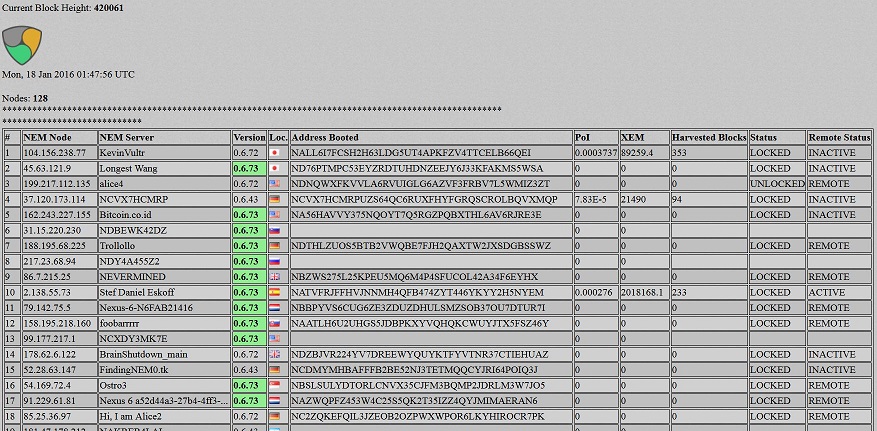Select IP address 86.7.215.25
The image size is (877, 431).
[x=48, y=277]
